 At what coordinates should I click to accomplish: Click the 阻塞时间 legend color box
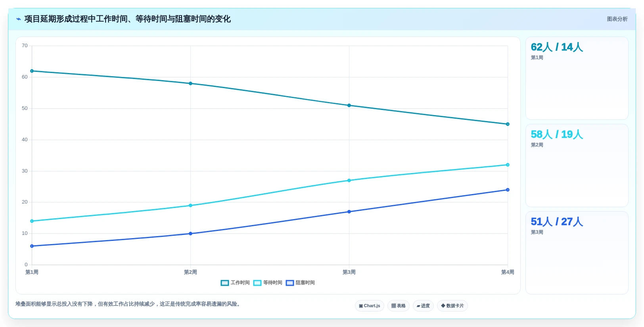pyautogui.click(x=290, y=283)
